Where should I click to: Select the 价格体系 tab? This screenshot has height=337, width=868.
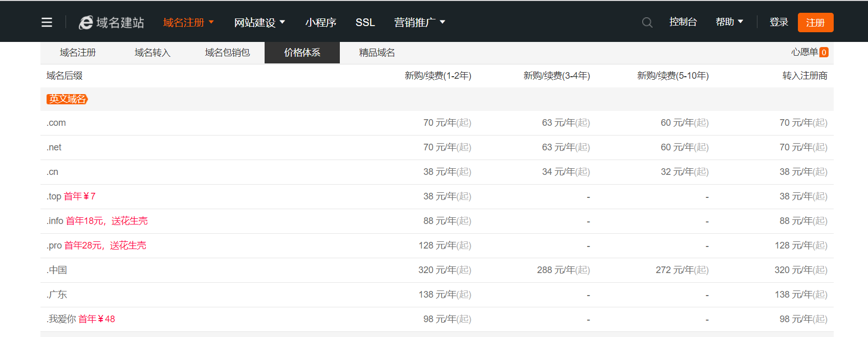[302, 53]
